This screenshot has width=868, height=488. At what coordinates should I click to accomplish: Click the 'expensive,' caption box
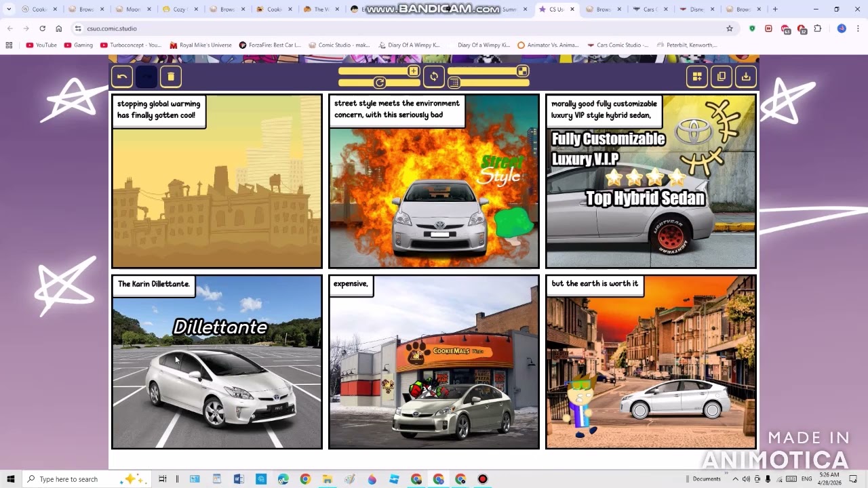click(x=351, y=286)
